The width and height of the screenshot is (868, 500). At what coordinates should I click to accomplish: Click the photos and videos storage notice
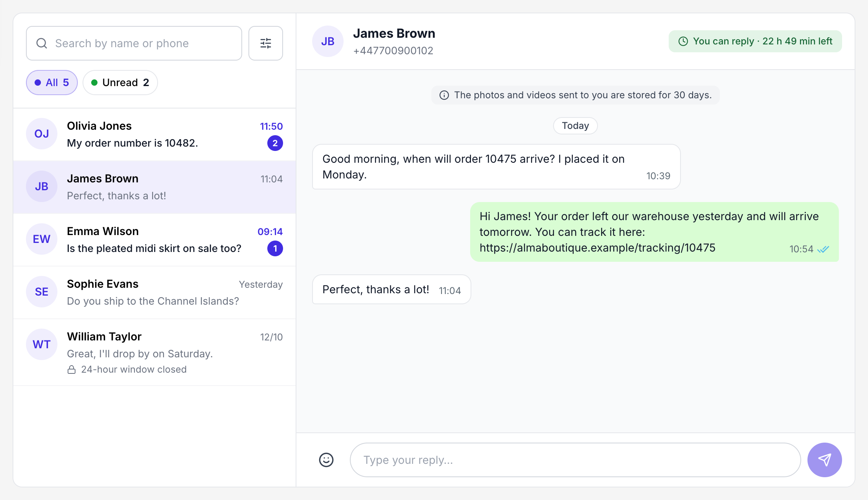pos(576,95)
